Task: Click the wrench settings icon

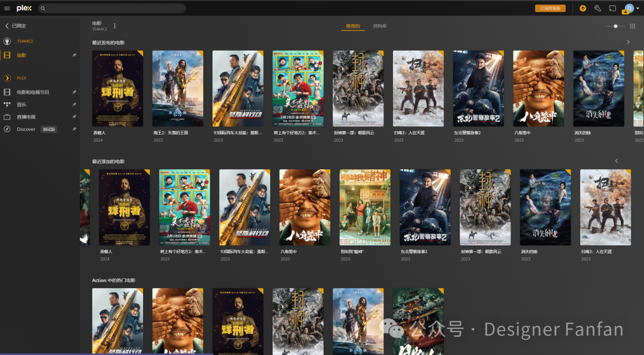Action: click(x=597, y=8)
